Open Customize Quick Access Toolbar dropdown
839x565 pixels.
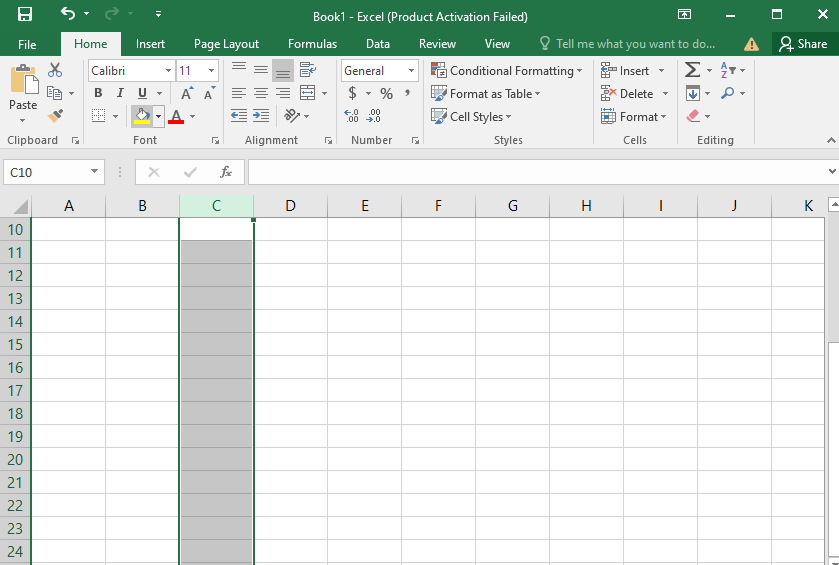[x=158, y=14]
